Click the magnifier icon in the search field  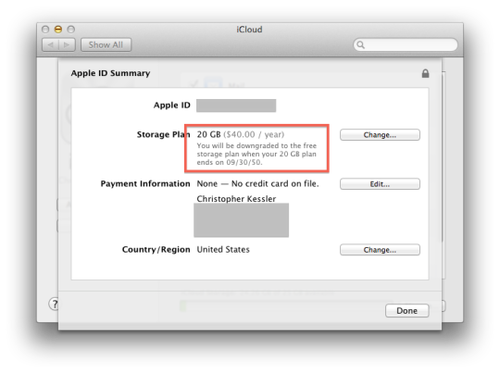360,45
